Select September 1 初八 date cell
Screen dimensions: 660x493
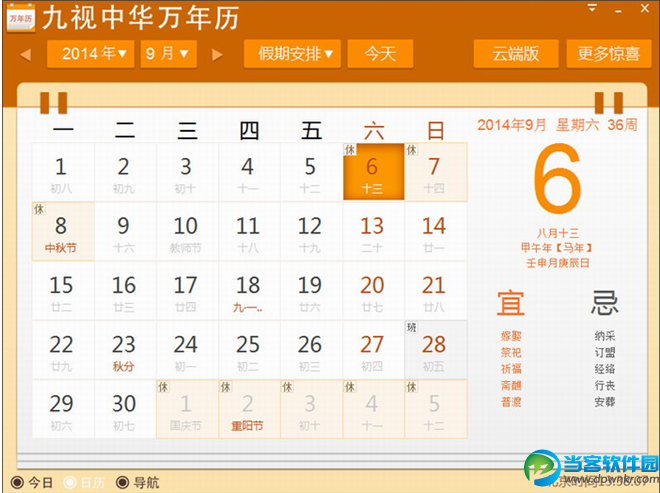point(63,172)
